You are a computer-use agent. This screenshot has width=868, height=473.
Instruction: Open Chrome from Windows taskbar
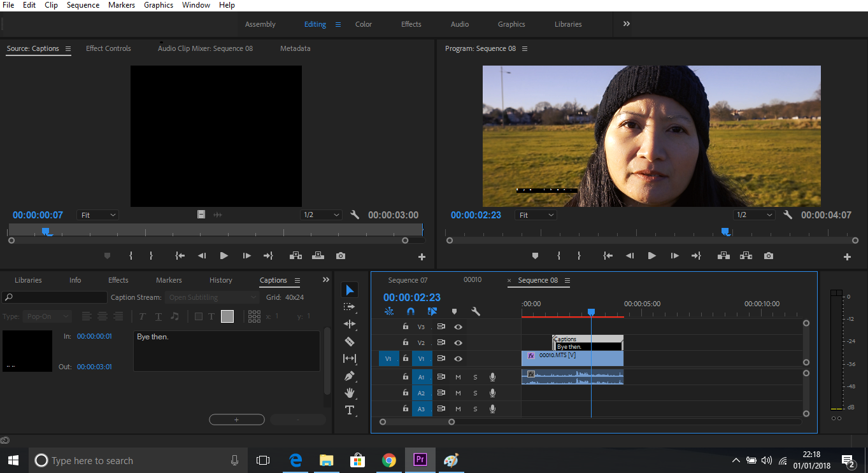[x=389, y=460]
